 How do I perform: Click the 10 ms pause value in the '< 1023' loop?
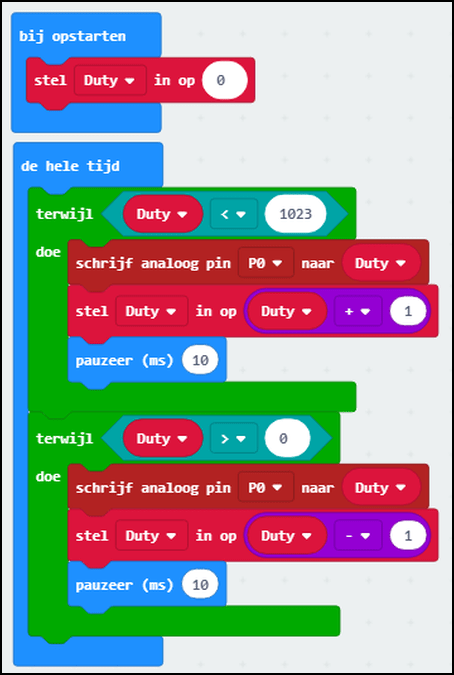pyautogui.click(x=200, y=360)
